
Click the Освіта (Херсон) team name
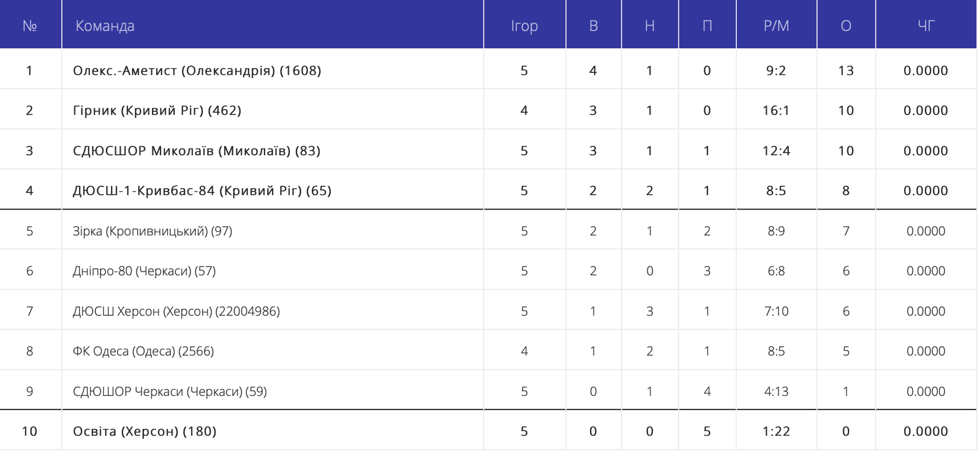click(x=144, y=431)
